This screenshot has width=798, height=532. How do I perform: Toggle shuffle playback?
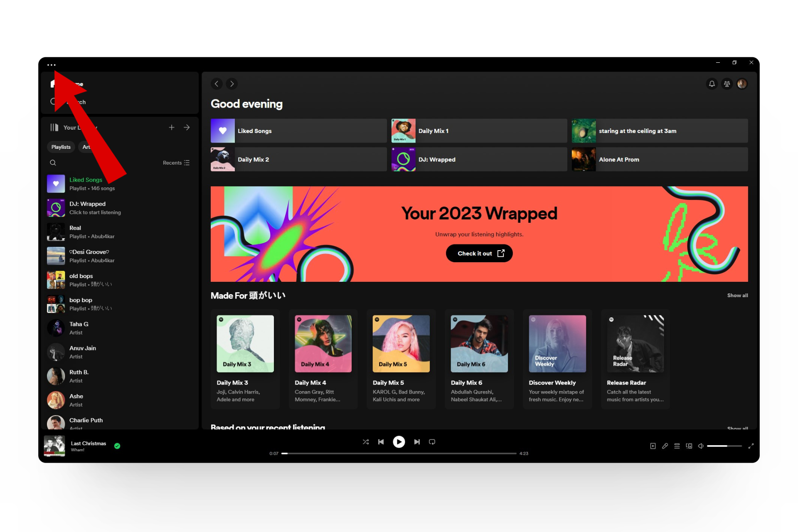(365, 442)
